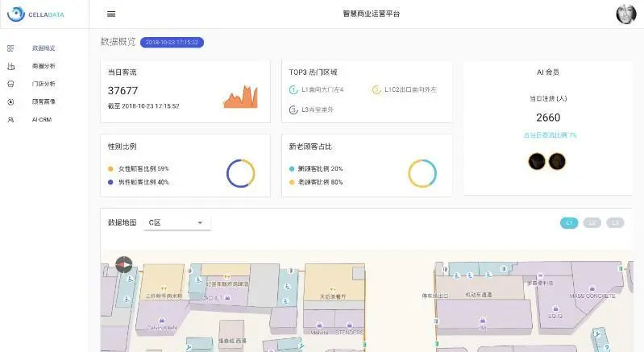Switch the map to floor L1

569,222
